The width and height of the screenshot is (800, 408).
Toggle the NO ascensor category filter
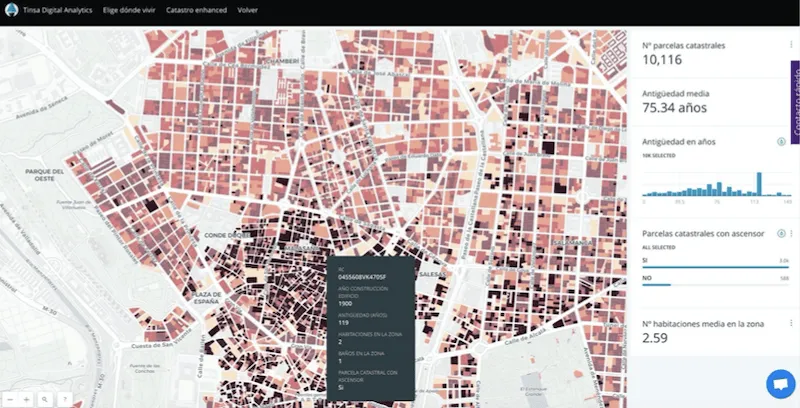(x=647, y=278)
